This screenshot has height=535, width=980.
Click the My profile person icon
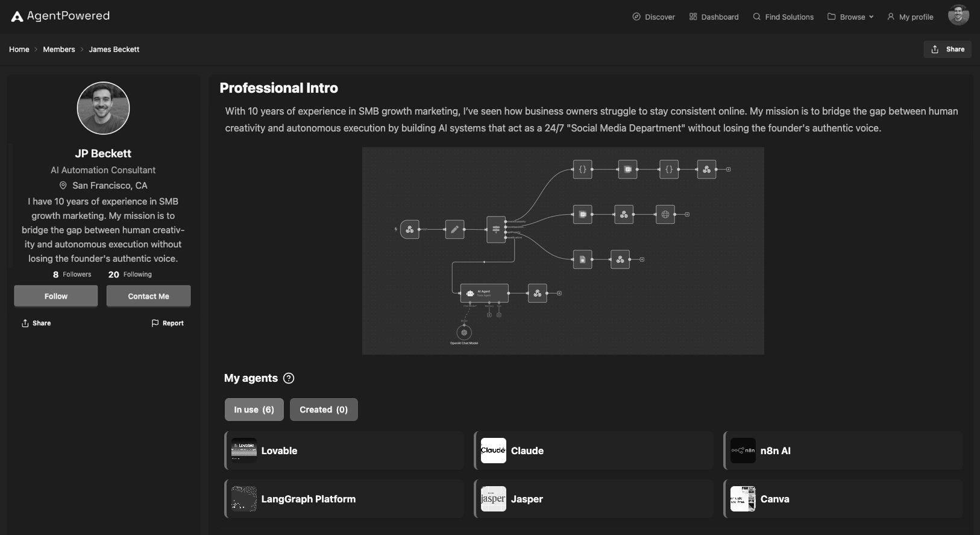(891, 17)
